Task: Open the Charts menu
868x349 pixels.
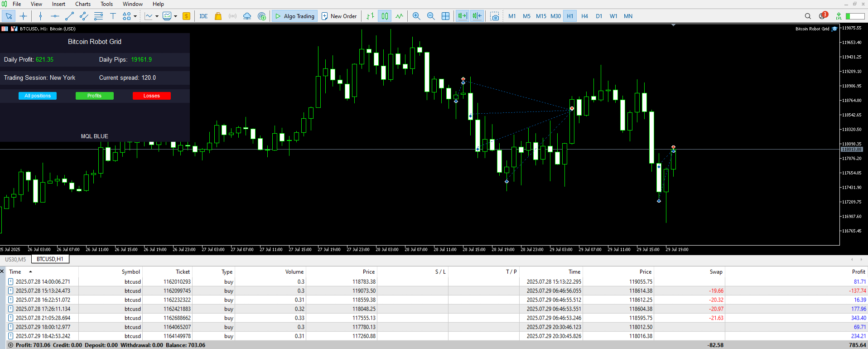Action: 83,4
